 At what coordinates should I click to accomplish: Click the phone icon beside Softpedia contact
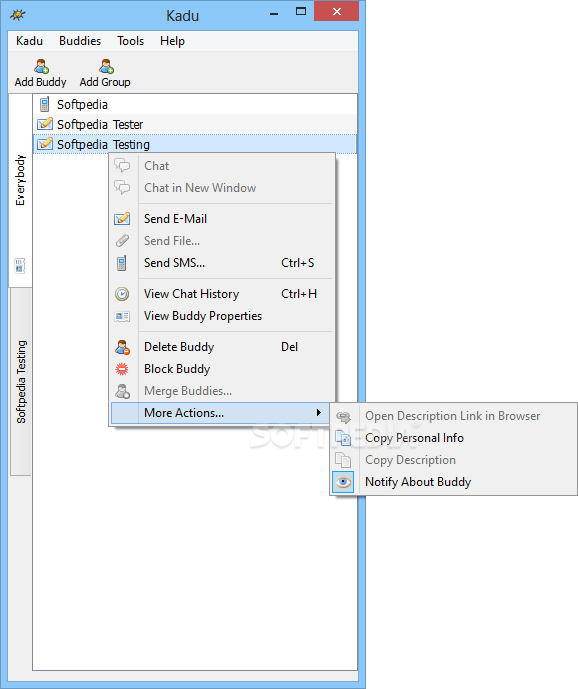click(x=44, y=105)
